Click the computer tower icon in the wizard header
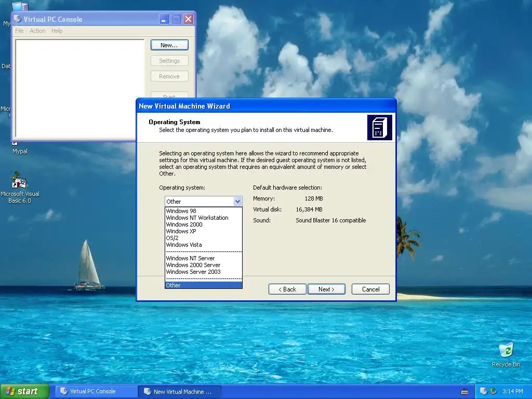Screen dimensions: 532x399 point(379,128)
